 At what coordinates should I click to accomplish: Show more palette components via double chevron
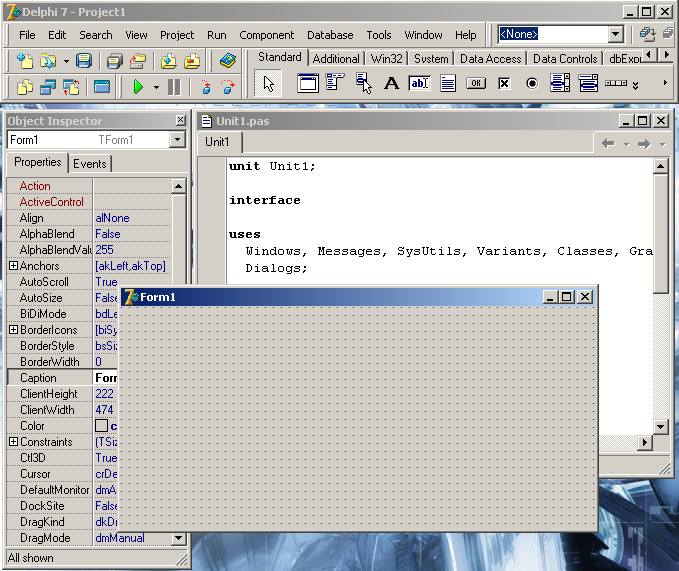(x=636, y=85)
